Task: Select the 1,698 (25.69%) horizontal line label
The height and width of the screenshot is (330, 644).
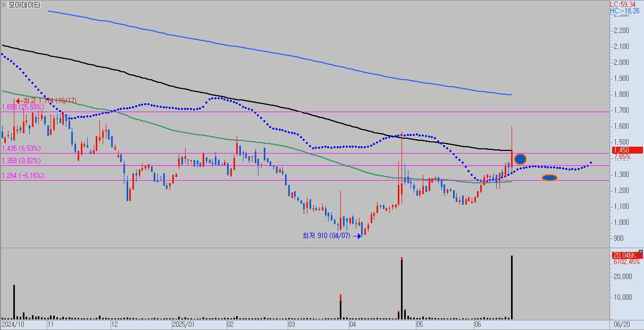Action: pos(23,107)
